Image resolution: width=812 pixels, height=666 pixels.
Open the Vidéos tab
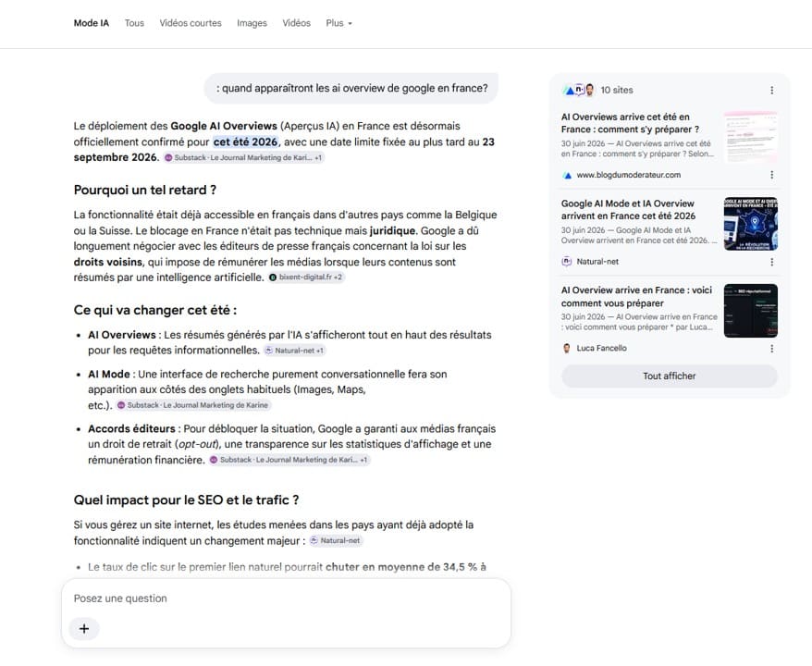(296, 23)
